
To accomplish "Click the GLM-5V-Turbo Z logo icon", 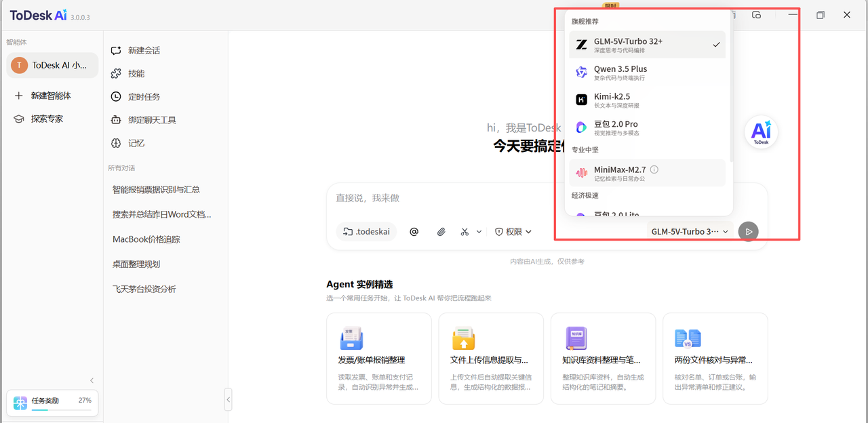I will point(581,45).
